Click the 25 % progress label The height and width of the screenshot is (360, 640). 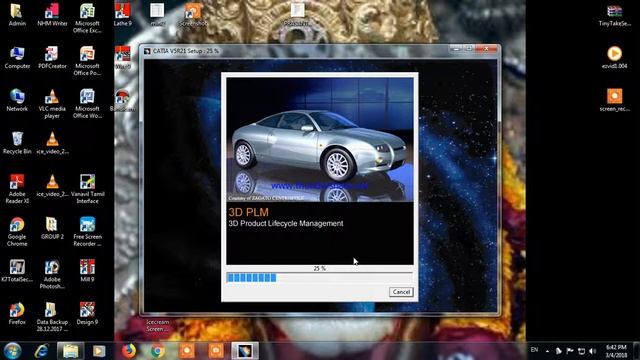pyautogui.click(x=320, y=269)
